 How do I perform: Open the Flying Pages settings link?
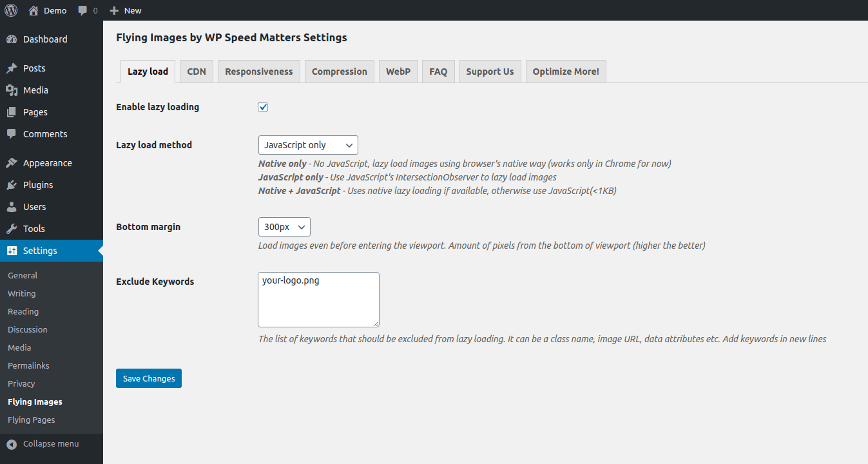[x=31, y=420]
